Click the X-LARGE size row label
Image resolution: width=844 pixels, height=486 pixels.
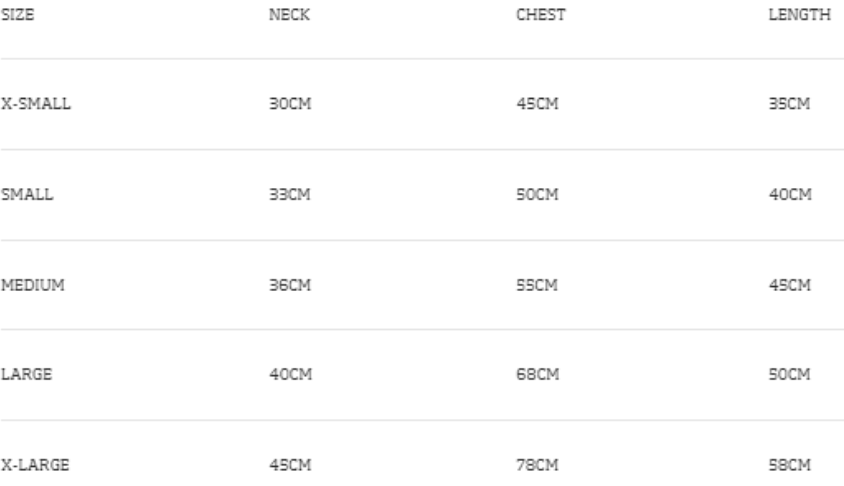coord(35,465)
